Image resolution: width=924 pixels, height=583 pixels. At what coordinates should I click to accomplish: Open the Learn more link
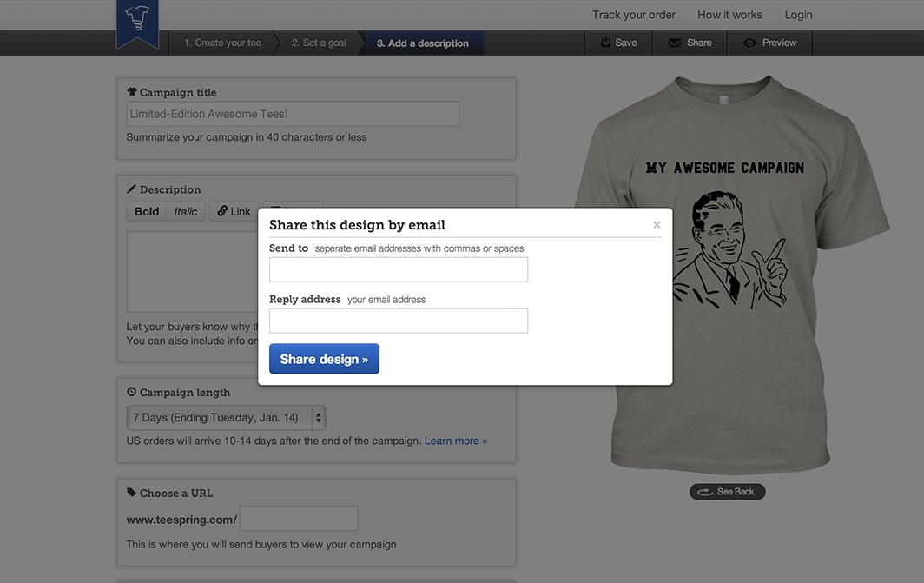[x=456, y=441]
